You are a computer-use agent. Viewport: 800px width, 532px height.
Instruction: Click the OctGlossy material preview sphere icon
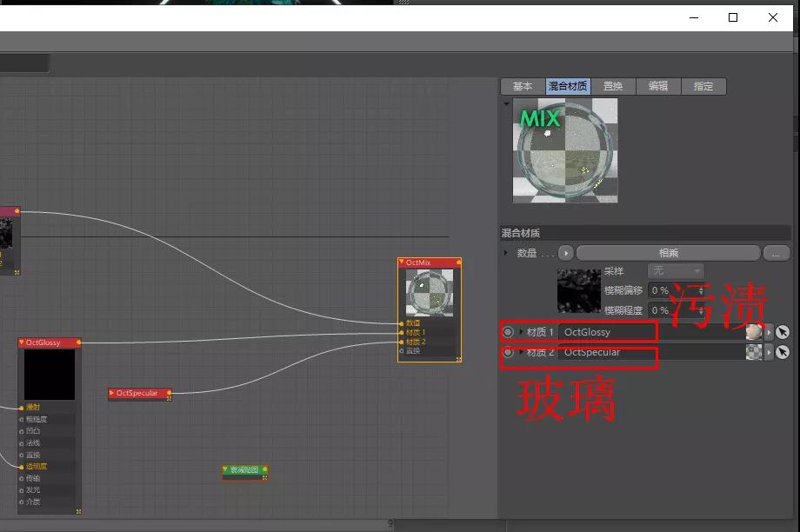click(753, 331)
